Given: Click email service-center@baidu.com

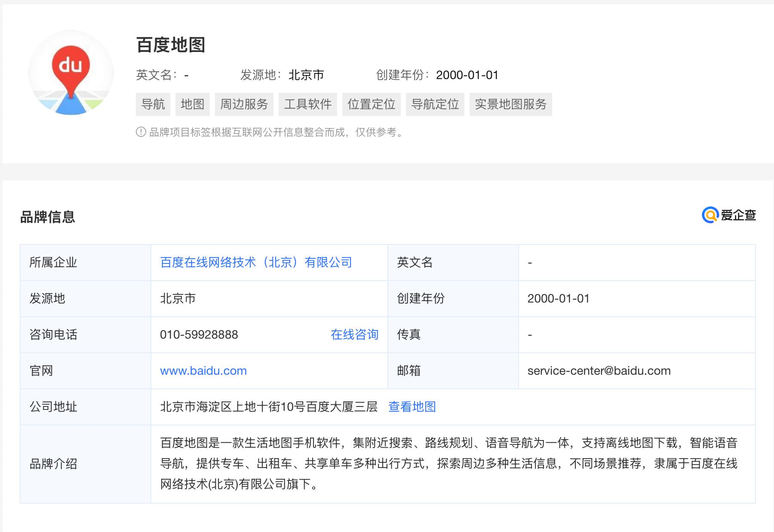Looking at the screenshot, I should [599, 371].
